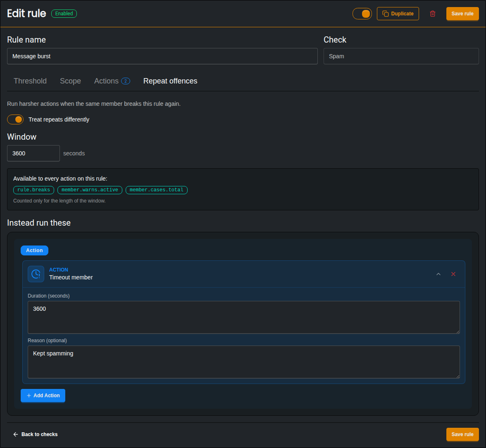This screenshot has width=486, height=448.
Task: Click the Duration seconds text area
Action: tap(244, 317)
